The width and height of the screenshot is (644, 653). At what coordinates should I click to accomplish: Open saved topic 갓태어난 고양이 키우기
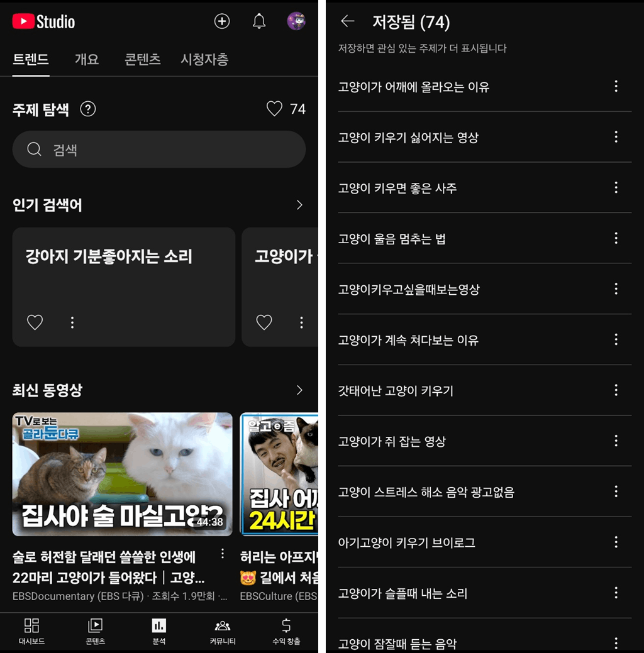click(x=396, y=391)
